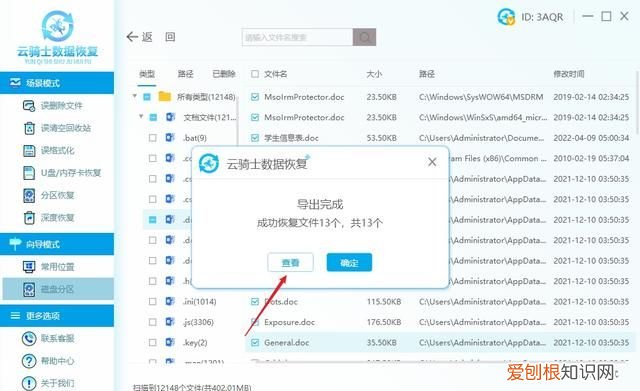640x391 pixels.
Task: Click the 115.50KB size cell
Action: click(384, 302)
